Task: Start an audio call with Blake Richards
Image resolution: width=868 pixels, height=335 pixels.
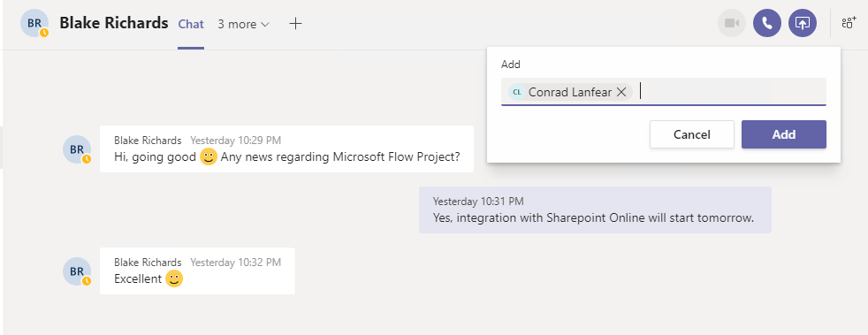Action: point(766,23)
